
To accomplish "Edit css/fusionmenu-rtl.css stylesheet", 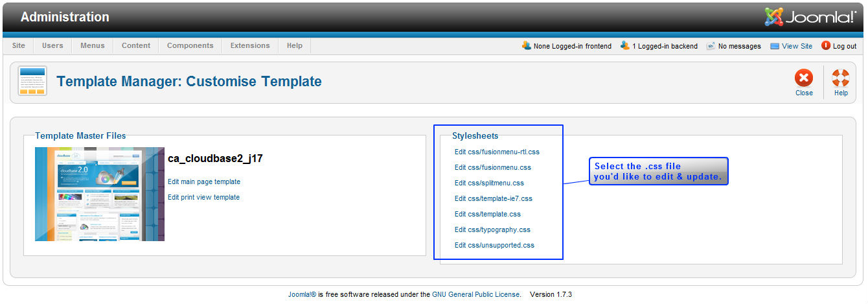I will pos(497,152).
